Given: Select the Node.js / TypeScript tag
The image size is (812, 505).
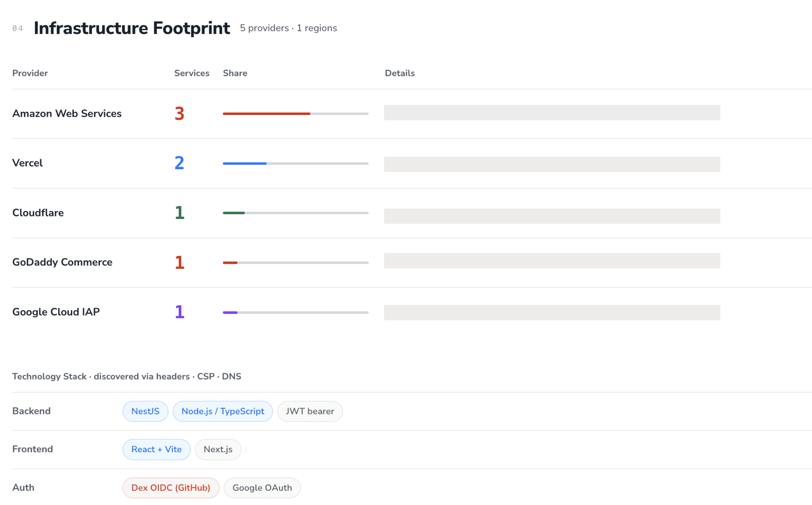Looking at the screenshot, I should click(x=223, y=411).
